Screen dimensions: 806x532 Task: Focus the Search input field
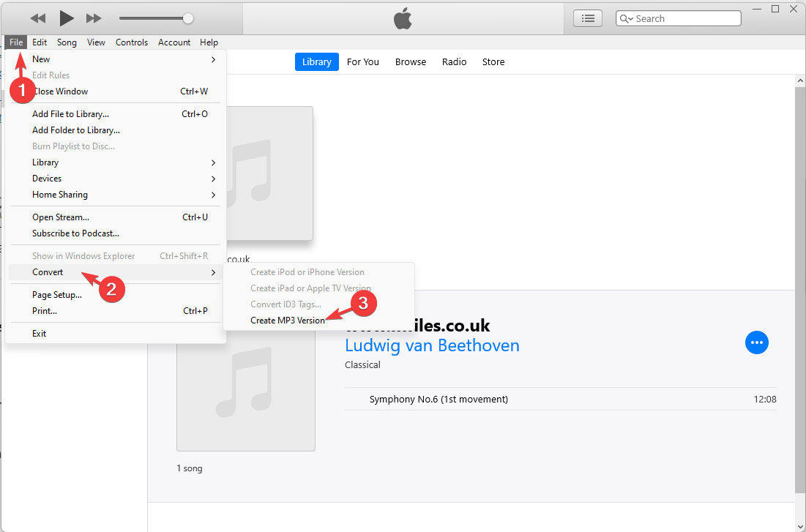679,18
